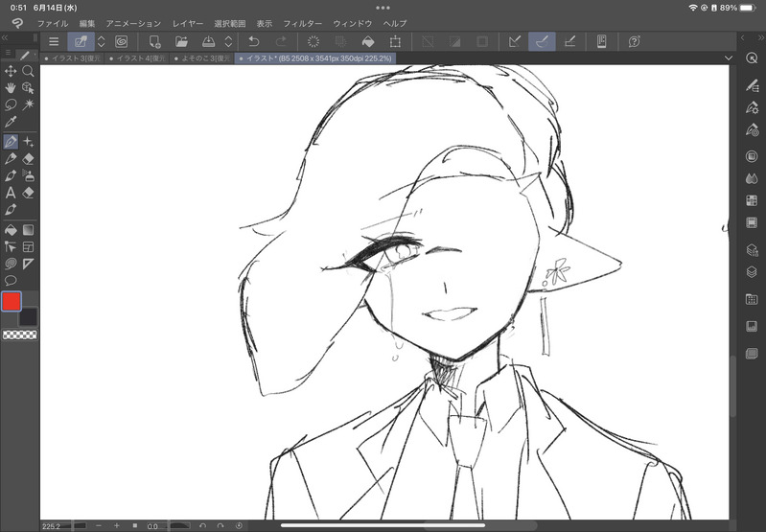The width and height of the screenshot is (766, 532).
Task: Open the tool palette menu icon
Action: point(8,53)
